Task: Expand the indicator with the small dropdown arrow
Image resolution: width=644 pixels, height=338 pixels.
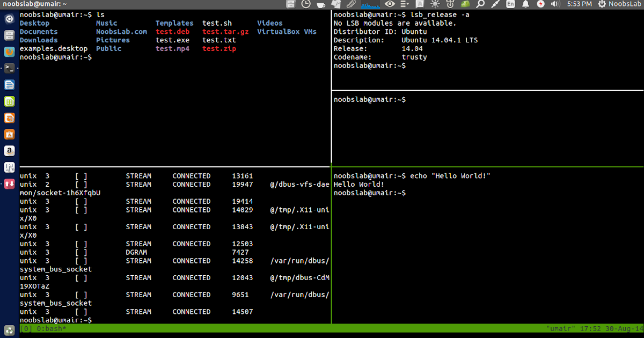Action: 404,4
